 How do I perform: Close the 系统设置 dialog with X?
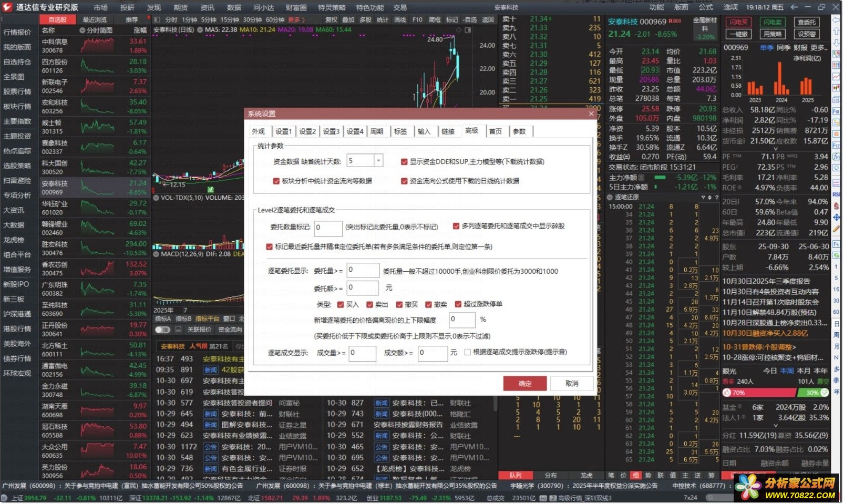[x=591, y=114]
